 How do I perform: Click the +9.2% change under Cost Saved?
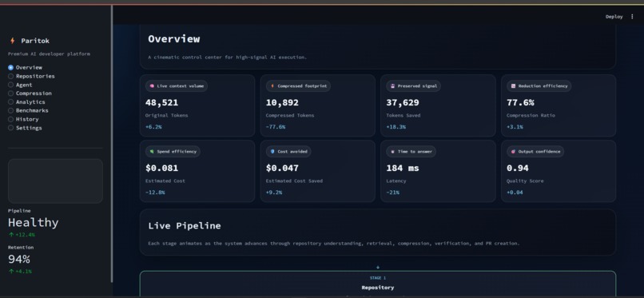click(x=274, y=193)
